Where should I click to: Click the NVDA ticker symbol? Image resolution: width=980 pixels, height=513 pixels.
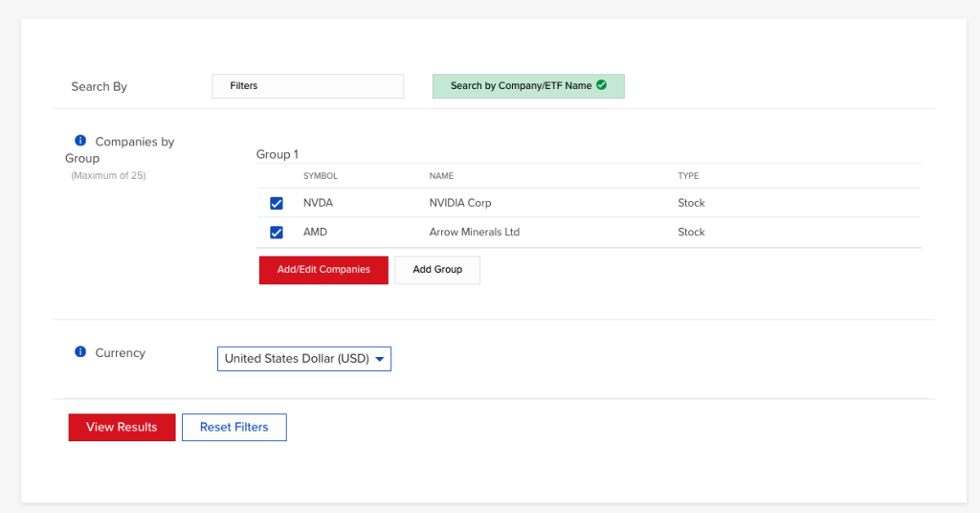pos(318,203)
